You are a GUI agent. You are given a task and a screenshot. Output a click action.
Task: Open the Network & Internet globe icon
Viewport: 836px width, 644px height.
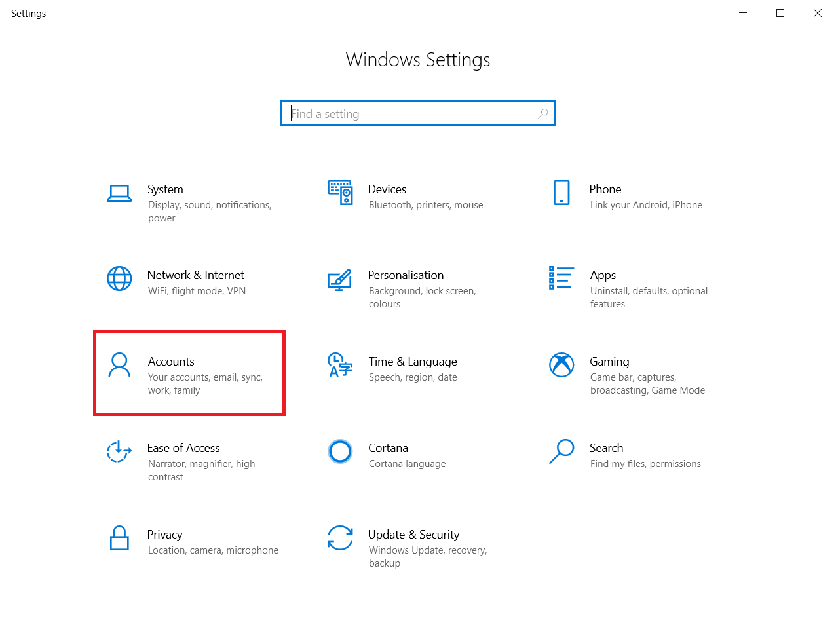pyautogui.click(x=119, y=278)
